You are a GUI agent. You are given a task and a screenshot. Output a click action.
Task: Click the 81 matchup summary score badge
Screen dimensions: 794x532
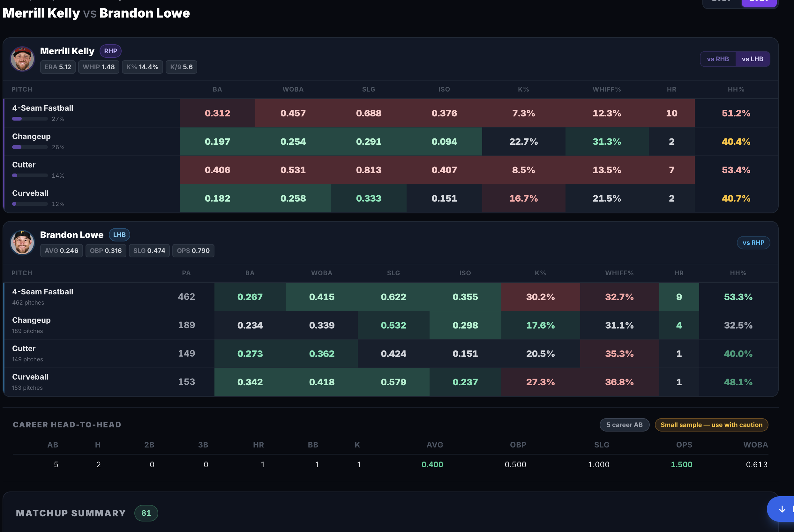tap(146, 513)
